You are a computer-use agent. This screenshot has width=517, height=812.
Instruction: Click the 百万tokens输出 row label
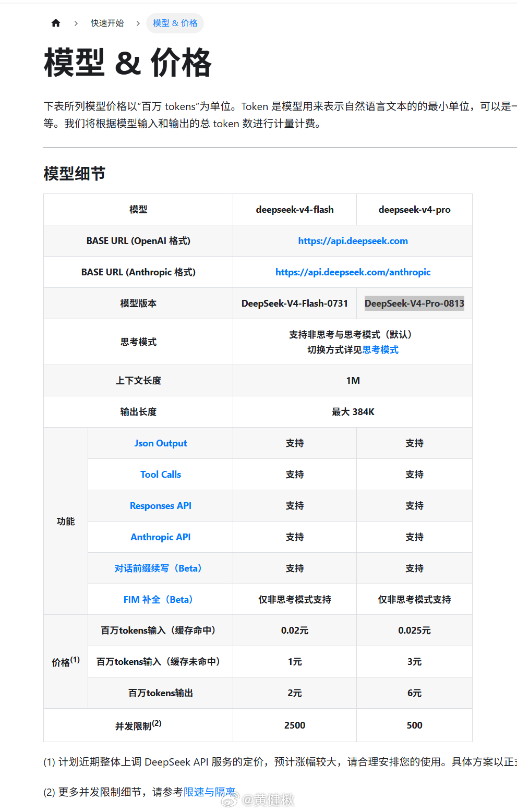161,693
